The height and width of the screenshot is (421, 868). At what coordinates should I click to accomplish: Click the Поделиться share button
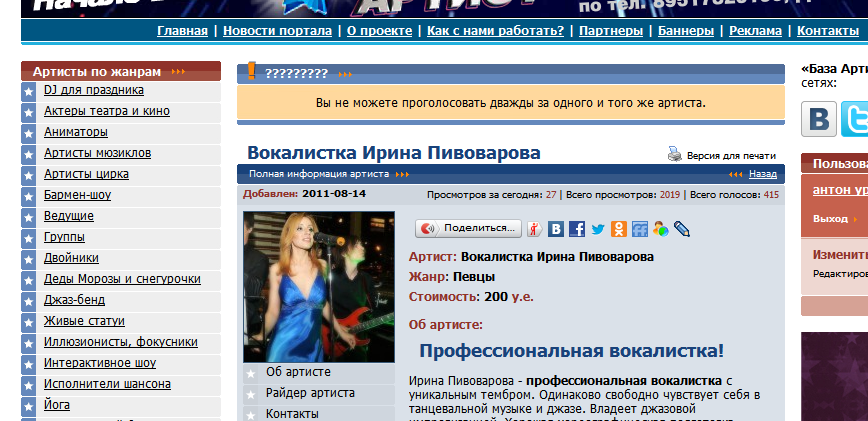(x=468, y=228)
